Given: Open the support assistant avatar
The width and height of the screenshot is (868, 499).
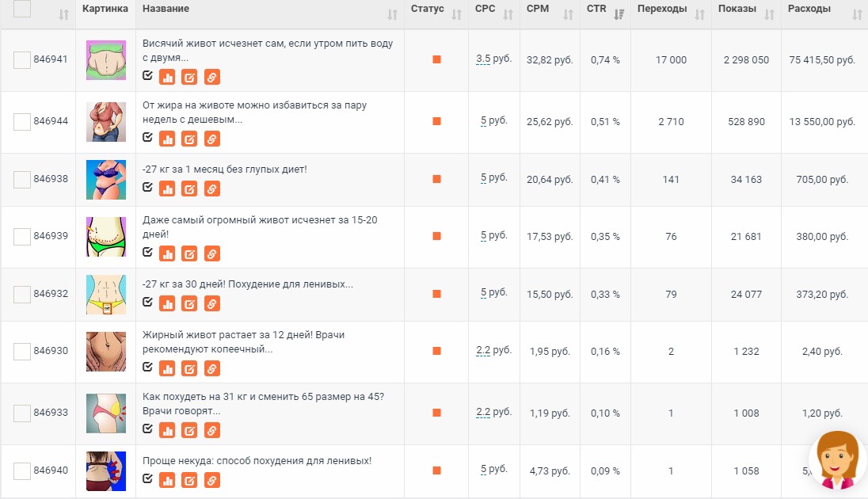Looking at the screenshot, I should pos(837,461).
